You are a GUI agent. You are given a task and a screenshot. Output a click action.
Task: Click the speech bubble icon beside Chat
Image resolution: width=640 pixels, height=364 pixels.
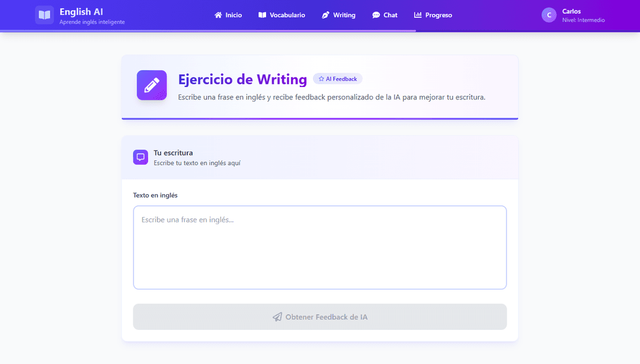(376, 15)
